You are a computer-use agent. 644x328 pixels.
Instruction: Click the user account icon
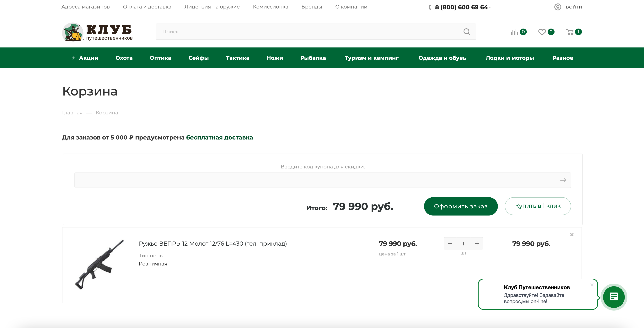point(557,7)
